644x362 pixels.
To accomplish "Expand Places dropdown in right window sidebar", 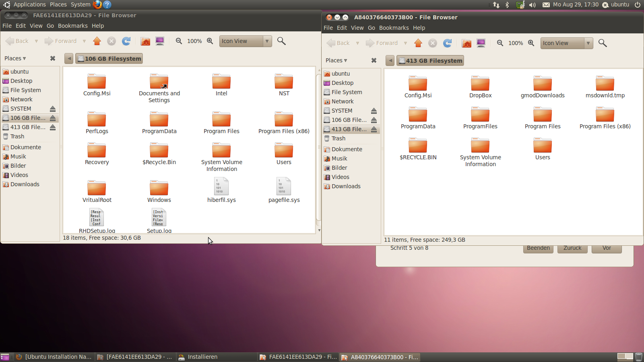I will pos(336,60).
